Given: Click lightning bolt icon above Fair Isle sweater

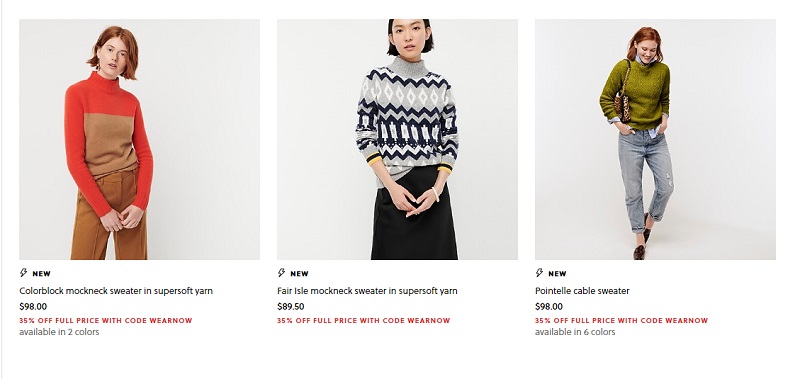Looking at the screenshot, I should click(282, 273).
